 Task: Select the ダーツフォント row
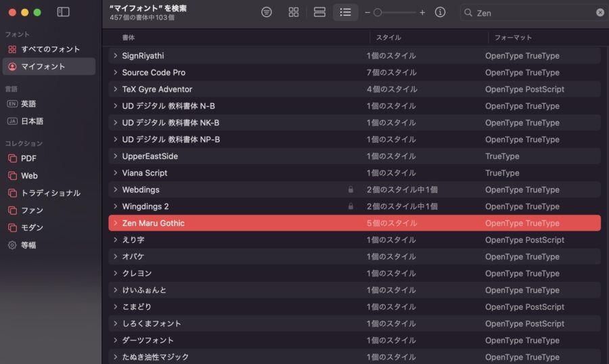(355, 340)
